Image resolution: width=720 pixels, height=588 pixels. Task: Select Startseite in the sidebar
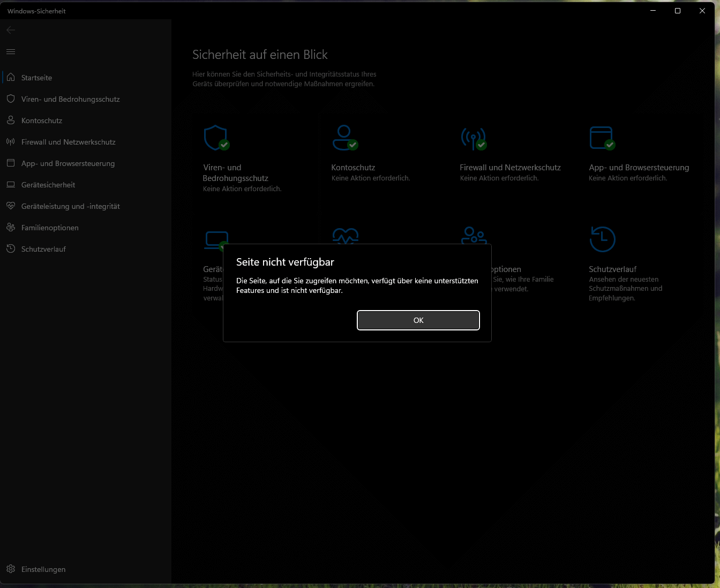36,78
